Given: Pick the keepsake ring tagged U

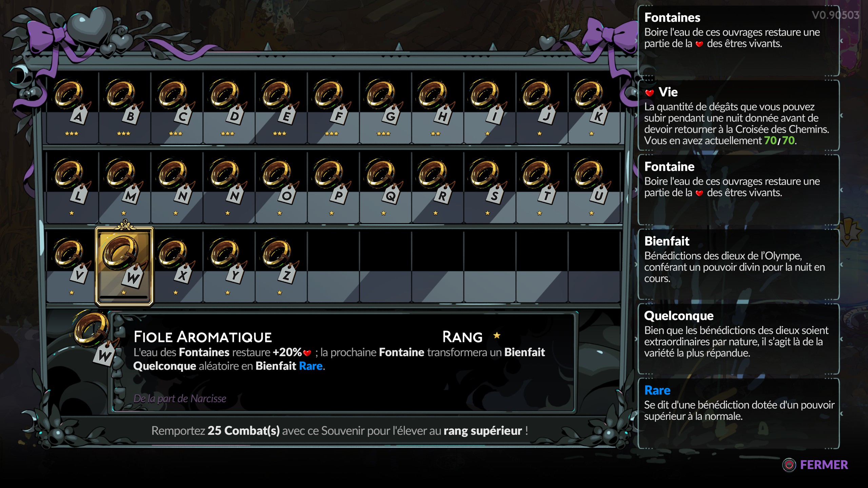Looking at the screenshot, I should (x=594, y=187).
